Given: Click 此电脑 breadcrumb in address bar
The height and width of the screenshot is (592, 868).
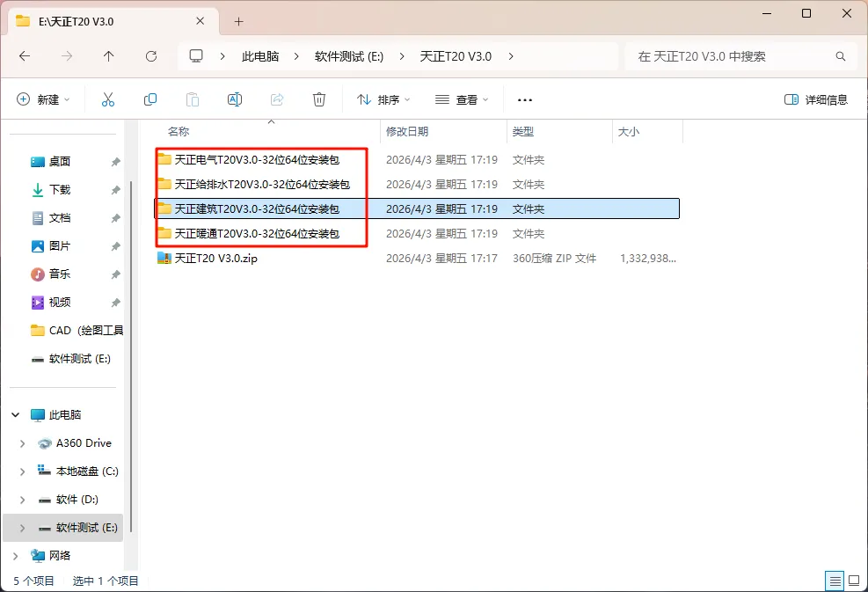Looking at the screenshot, I should click(x=260, y=56).
